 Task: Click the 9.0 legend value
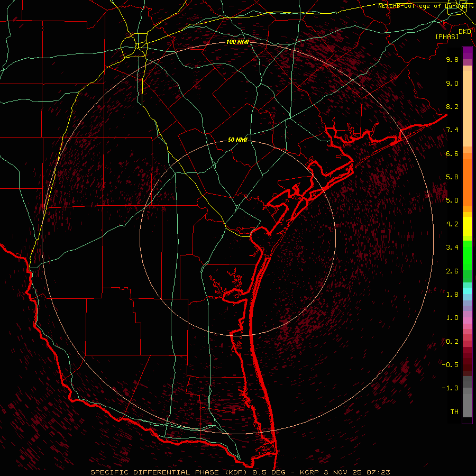[x=452, y=83]
